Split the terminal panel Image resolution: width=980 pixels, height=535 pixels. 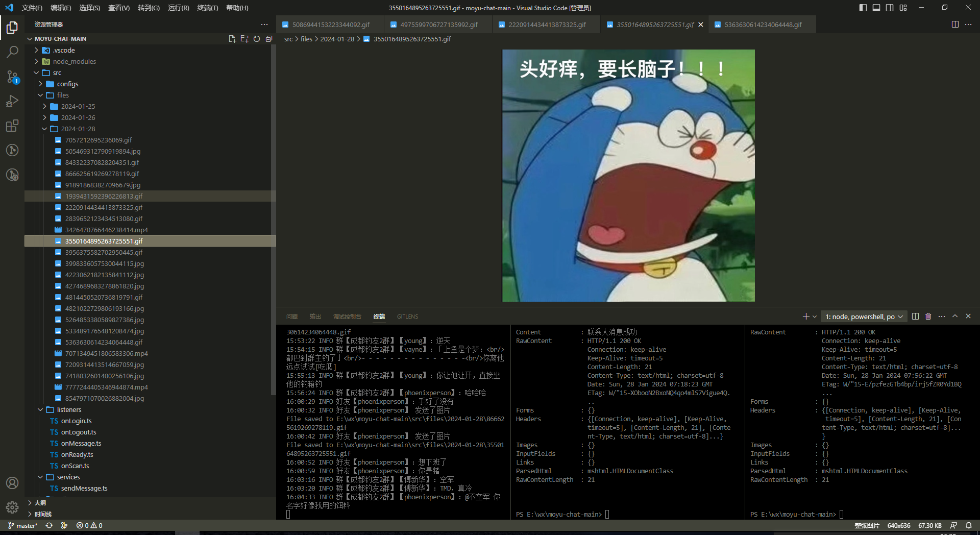(x=915, y=317)
